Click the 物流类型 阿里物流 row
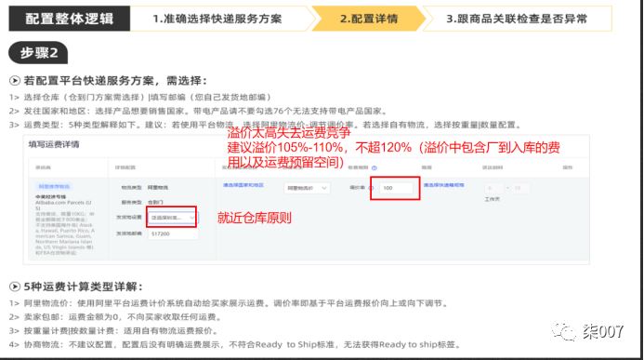Screen dimensions: 644x360 145,187
